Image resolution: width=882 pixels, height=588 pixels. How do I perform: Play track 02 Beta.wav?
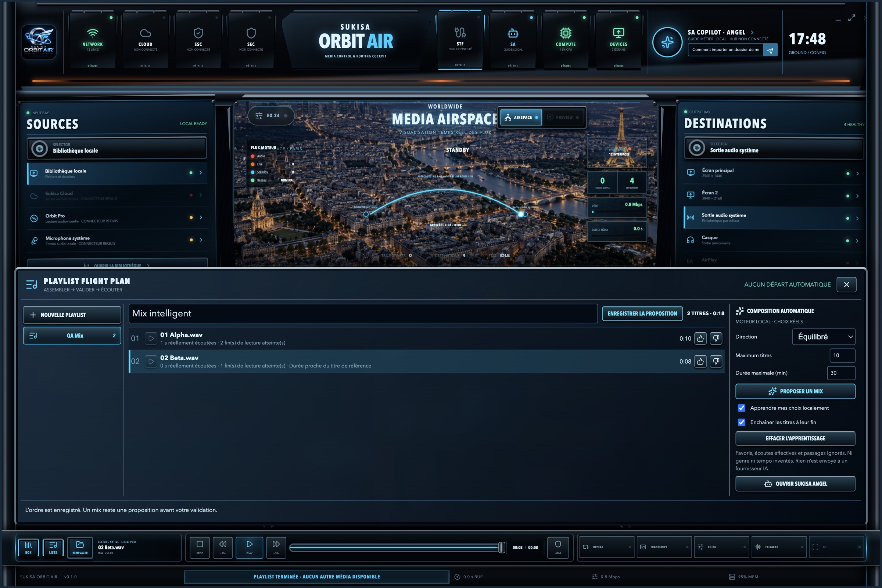click(x=151, y=362)
